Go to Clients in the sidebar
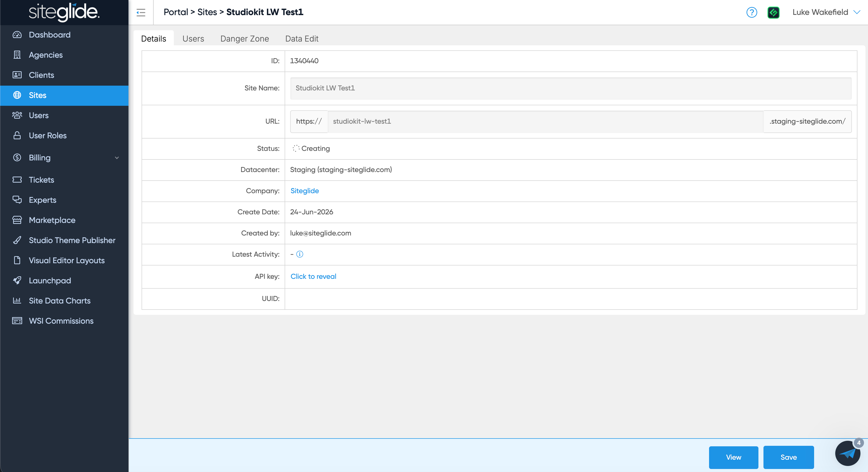Screen dimensions: 868x472 pos(64,75)
